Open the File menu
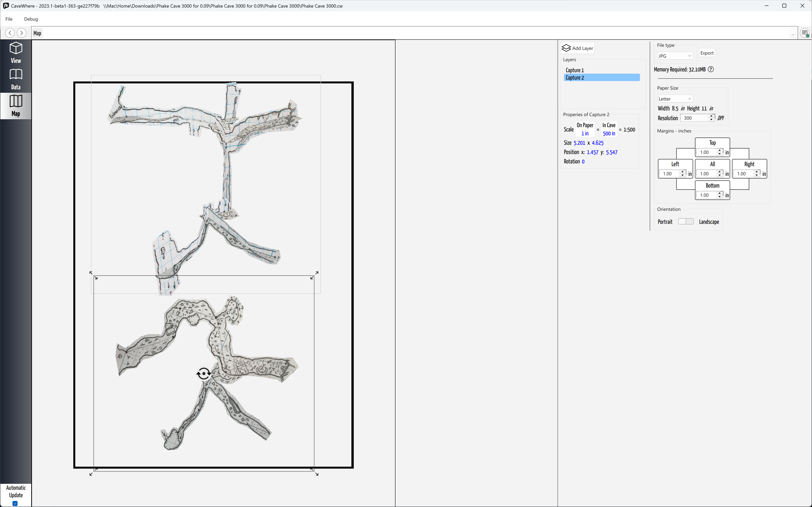 pos(9,19)
